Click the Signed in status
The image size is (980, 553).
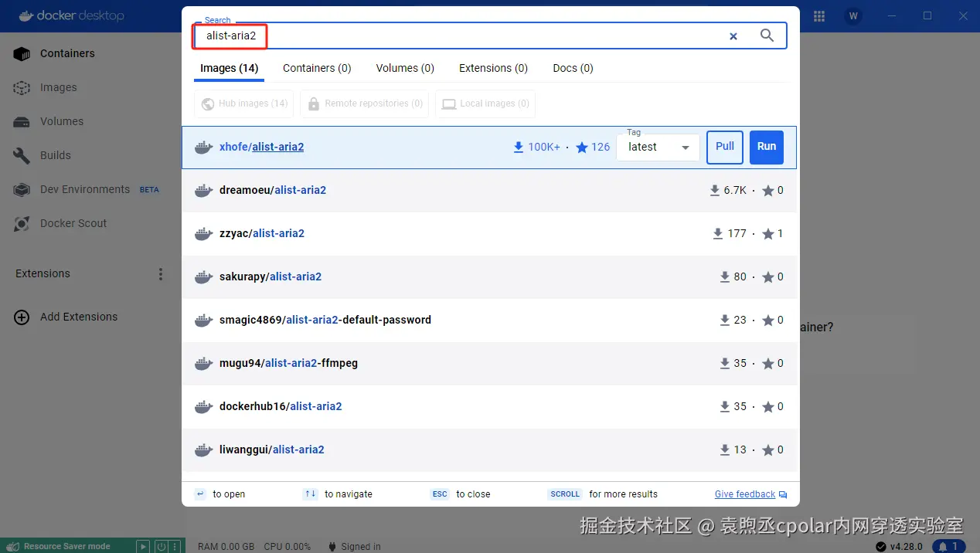[354, 546]
